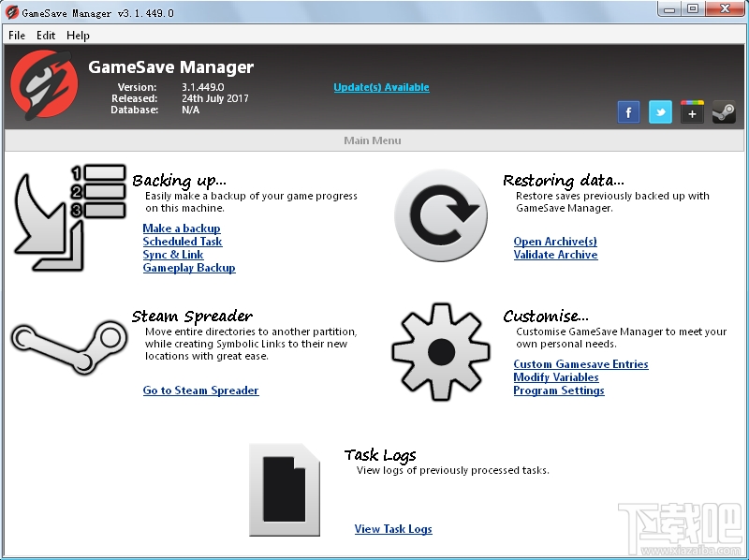Open the Edit menu
Screen dimensions: 749x560
pos(46,36)
